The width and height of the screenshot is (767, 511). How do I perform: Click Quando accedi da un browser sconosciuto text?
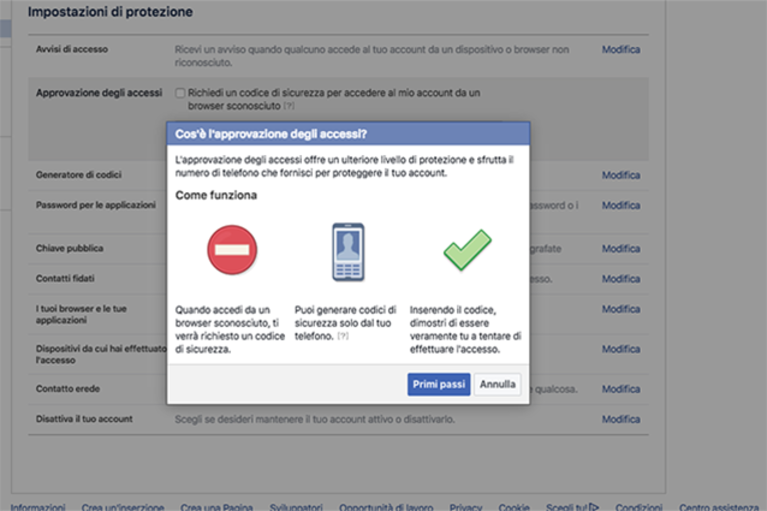[230, 330]
